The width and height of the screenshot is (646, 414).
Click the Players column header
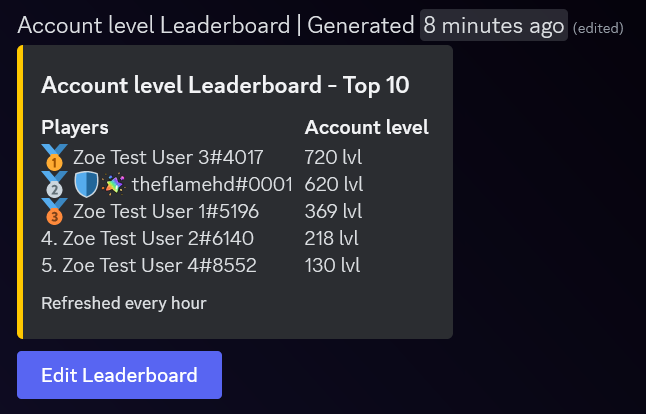tap(75, 128)
